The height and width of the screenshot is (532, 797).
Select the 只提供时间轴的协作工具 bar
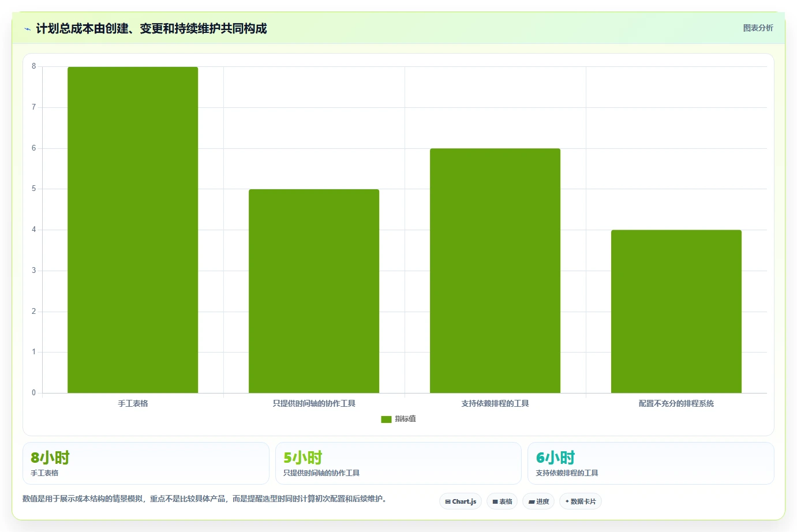coord(314,291)
